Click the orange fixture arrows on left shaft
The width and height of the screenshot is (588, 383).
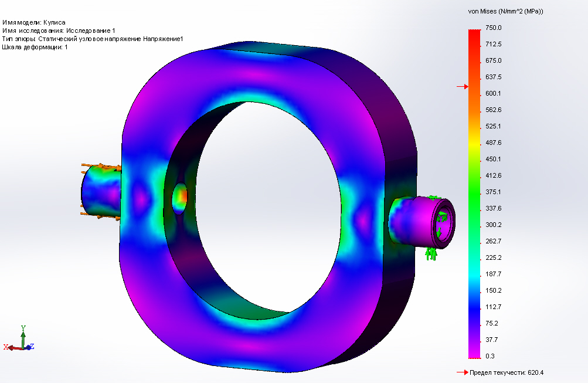click(100, 191)
